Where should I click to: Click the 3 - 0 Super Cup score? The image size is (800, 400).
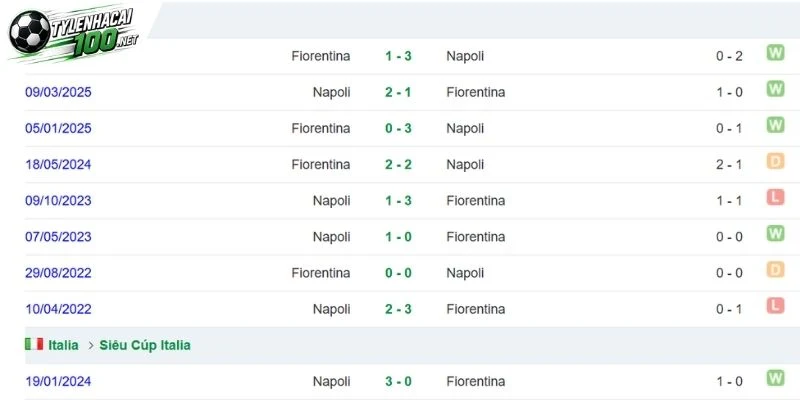click(398, 382)
